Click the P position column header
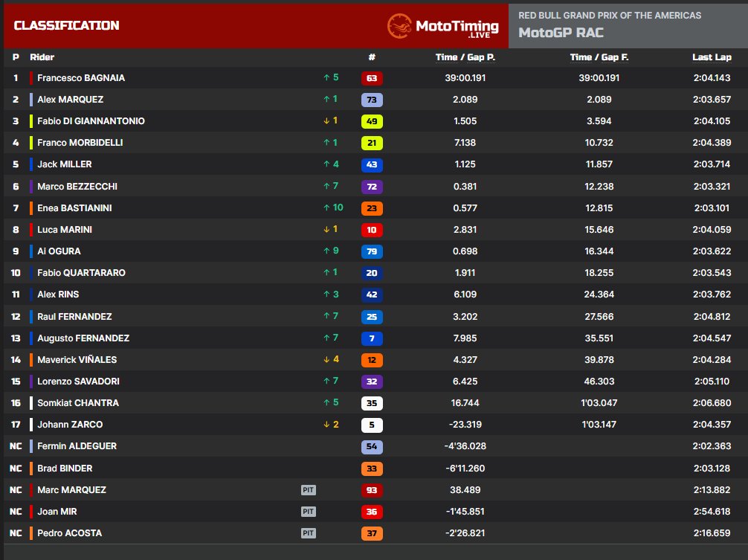This screenshot has height=560, width=748. click(16, 57)
